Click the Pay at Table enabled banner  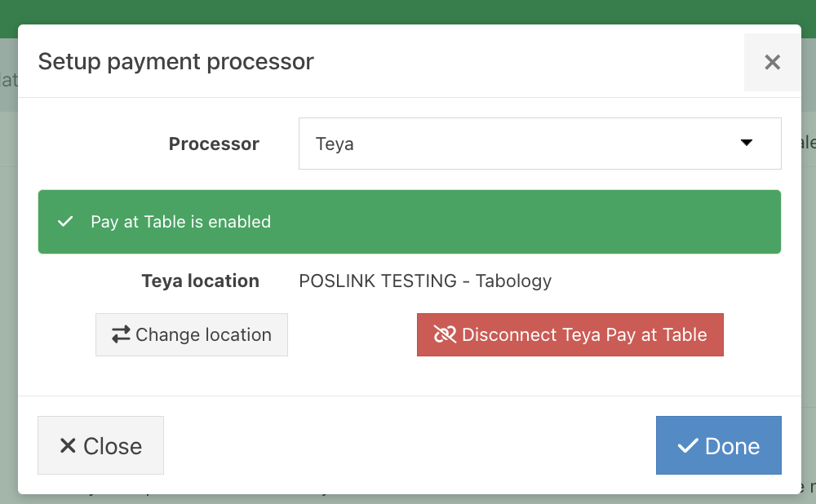click(409, 222)
